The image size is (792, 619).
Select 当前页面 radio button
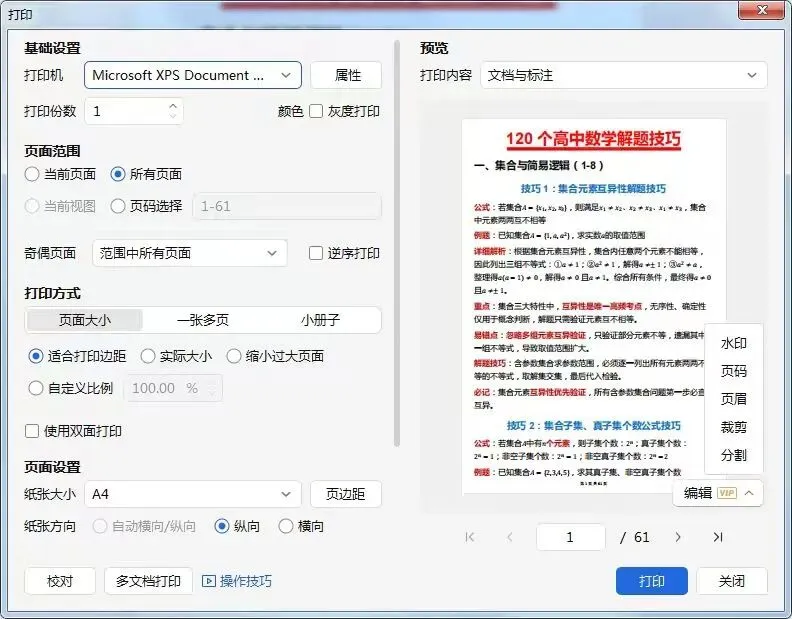pos(32,174)
